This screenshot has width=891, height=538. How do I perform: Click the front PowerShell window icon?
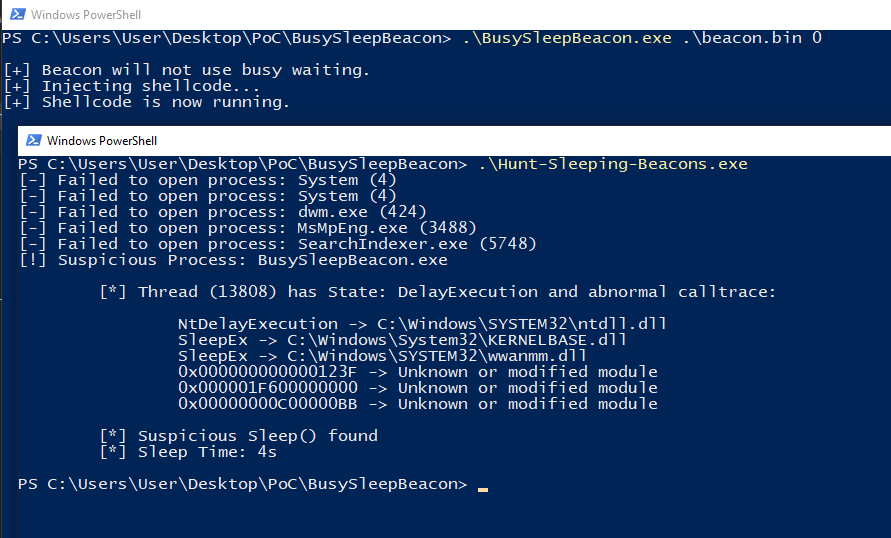[x=34, y=140]
